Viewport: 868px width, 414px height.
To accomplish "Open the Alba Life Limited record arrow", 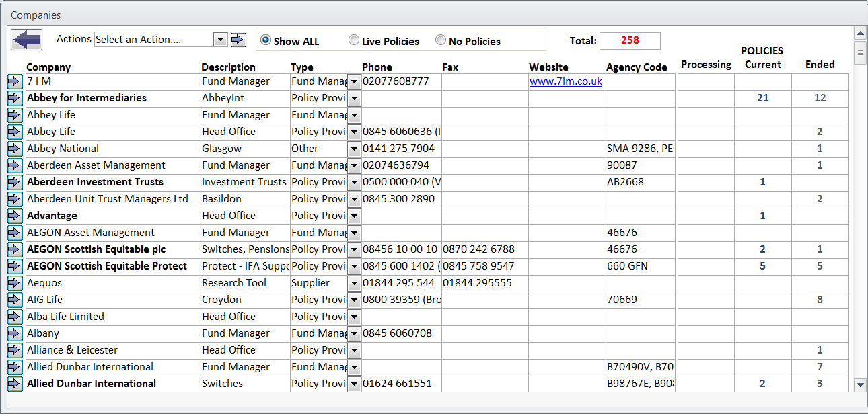I will 15,317.
